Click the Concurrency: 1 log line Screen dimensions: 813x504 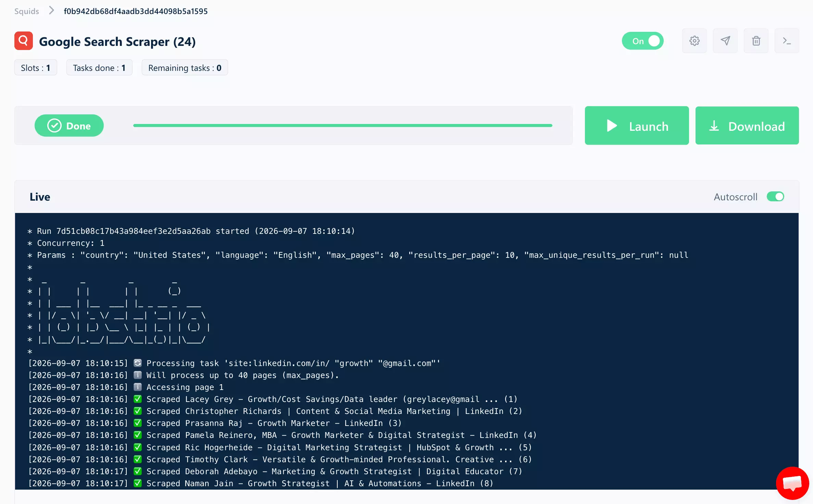[x=66, y=243]
